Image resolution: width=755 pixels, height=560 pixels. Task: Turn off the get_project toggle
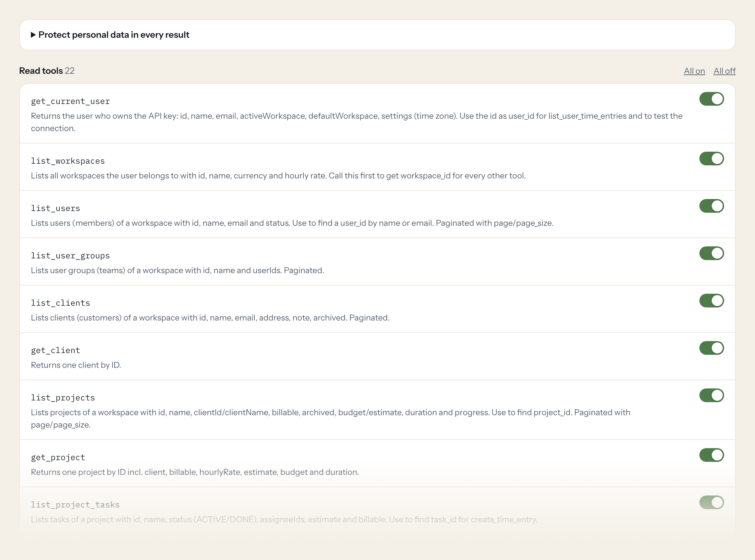(711, 455)
